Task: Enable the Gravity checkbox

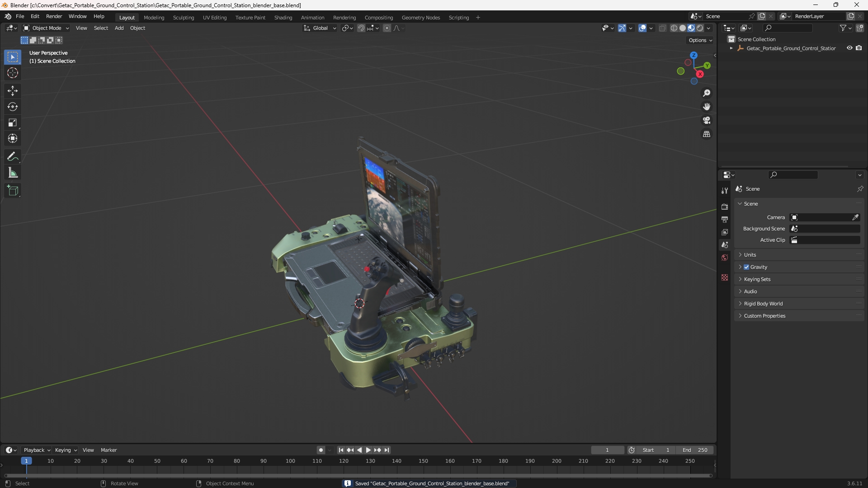Action: 746,267
